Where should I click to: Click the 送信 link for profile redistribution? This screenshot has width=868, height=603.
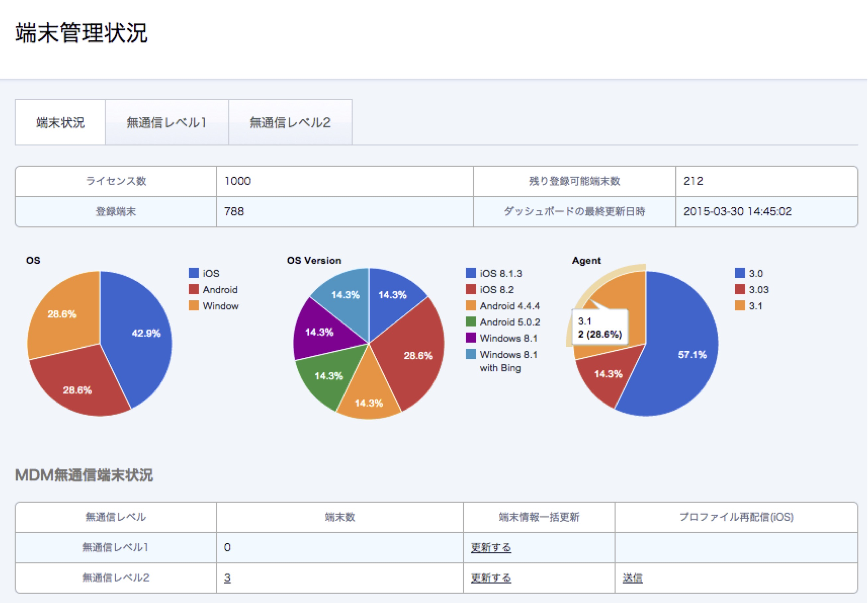tap(633, 578)
